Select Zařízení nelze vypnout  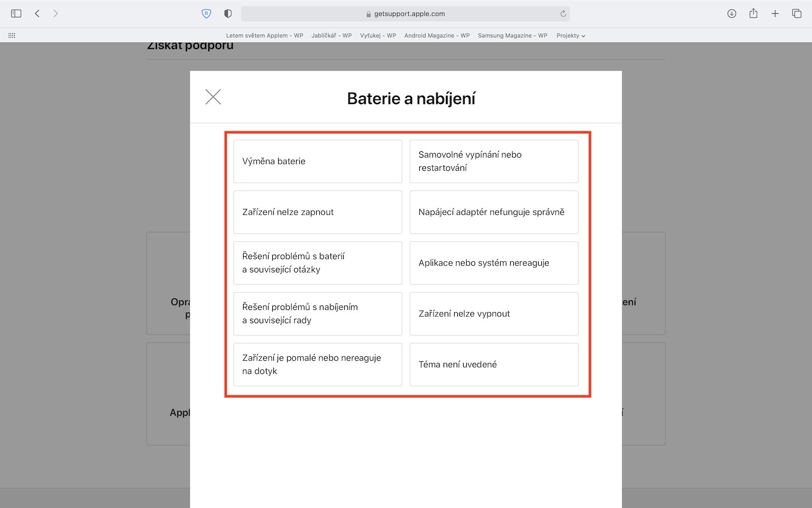[494, 314]
